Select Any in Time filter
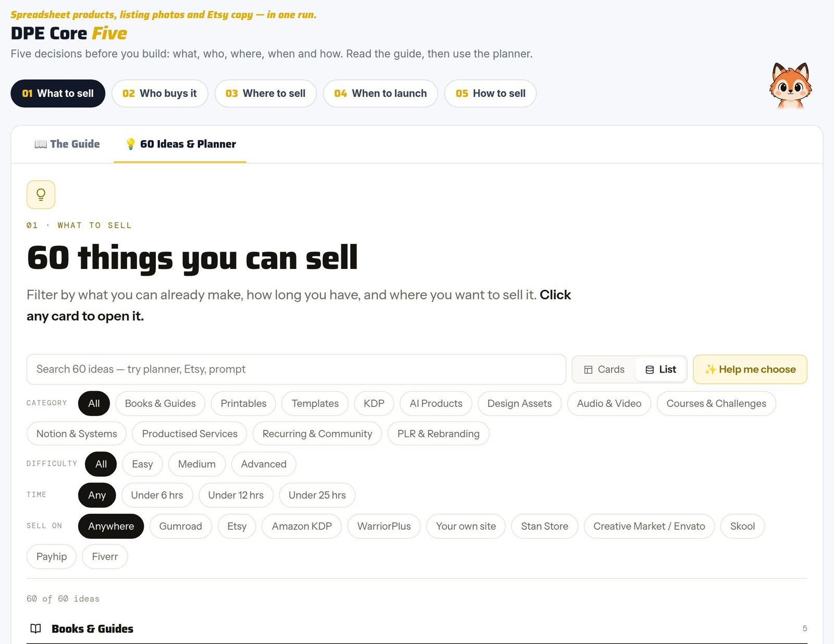This screenshot has width=834, height=644. pyautogui.click(x=97, y=495)
